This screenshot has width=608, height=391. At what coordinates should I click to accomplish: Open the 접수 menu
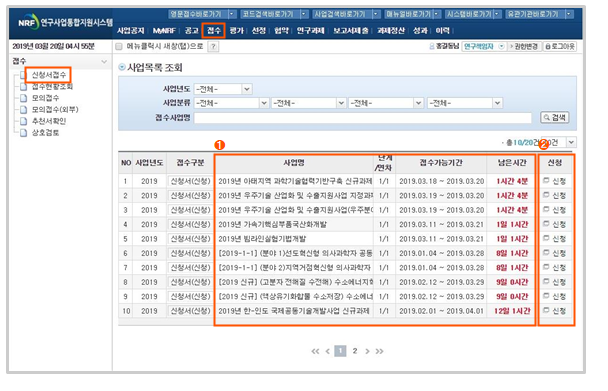[213, 31]
